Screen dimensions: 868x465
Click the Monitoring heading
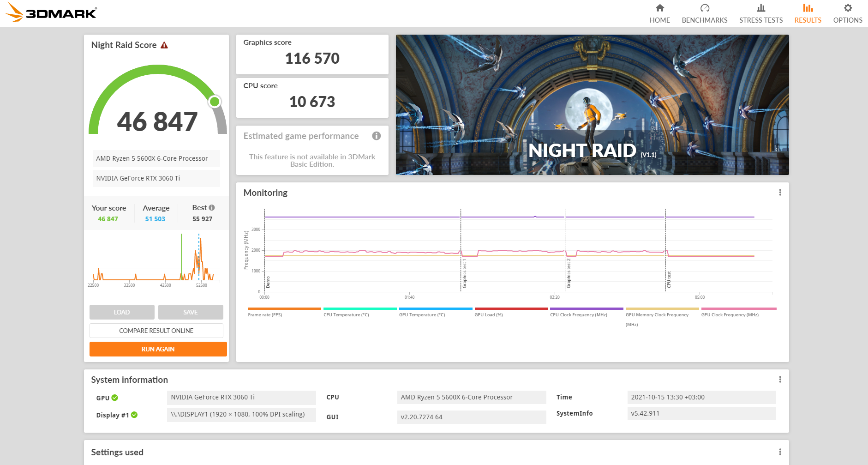click(x=265, y=193)
